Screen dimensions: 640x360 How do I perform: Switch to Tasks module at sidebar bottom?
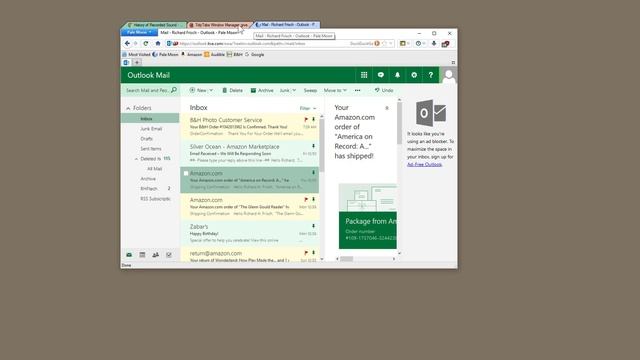169,255
